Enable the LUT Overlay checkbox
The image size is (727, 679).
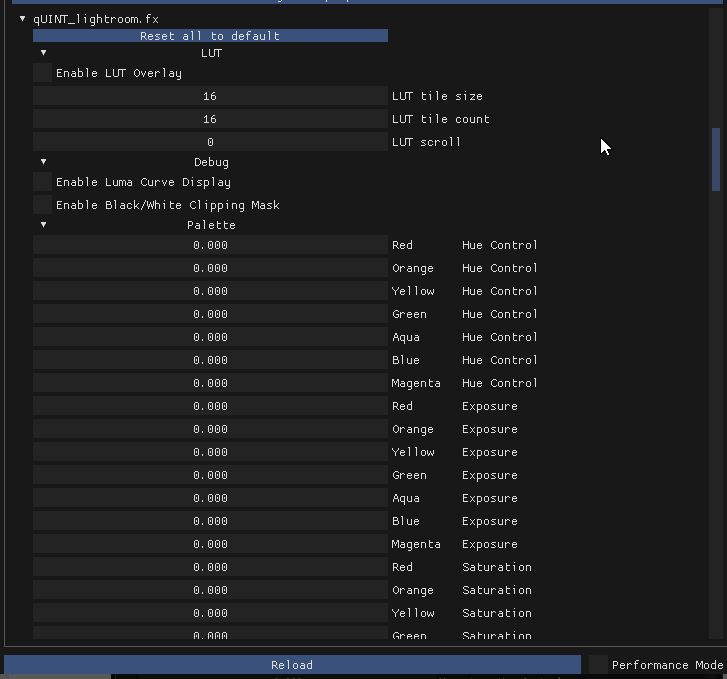43,73
